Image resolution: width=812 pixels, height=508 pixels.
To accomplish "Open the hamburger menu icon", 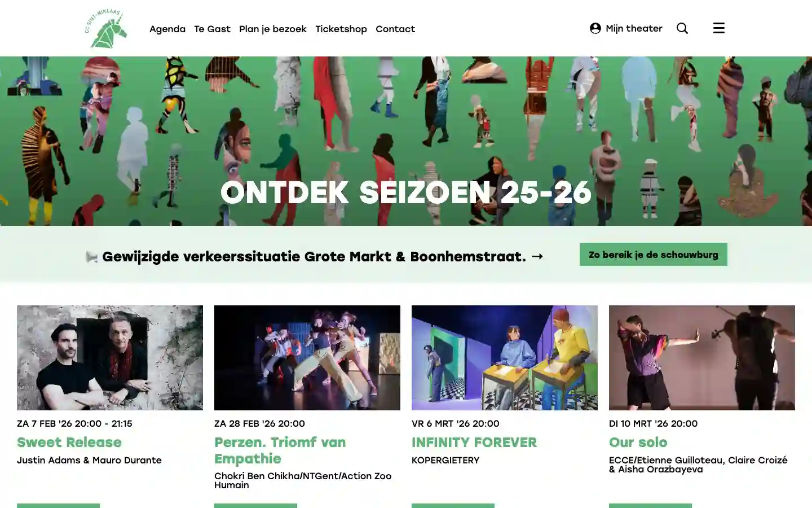I will coord(719,28).
